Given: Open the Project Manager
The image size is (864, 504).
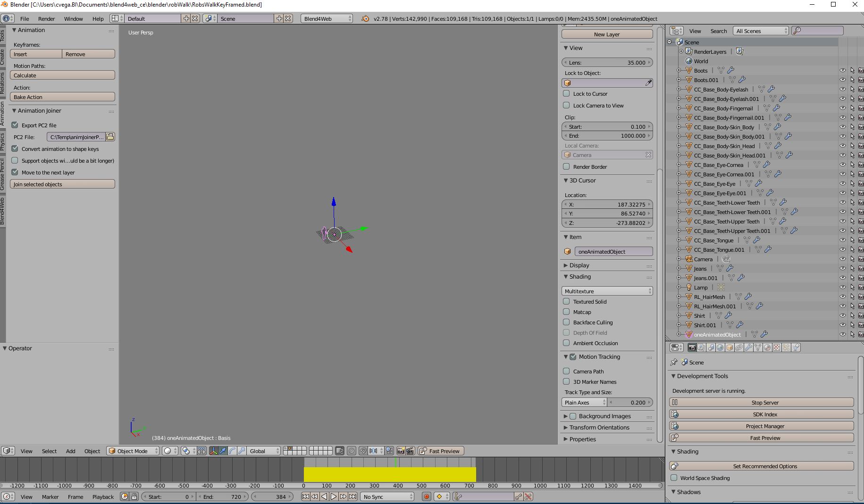Looking at the screenshot, I should point(762,426).
